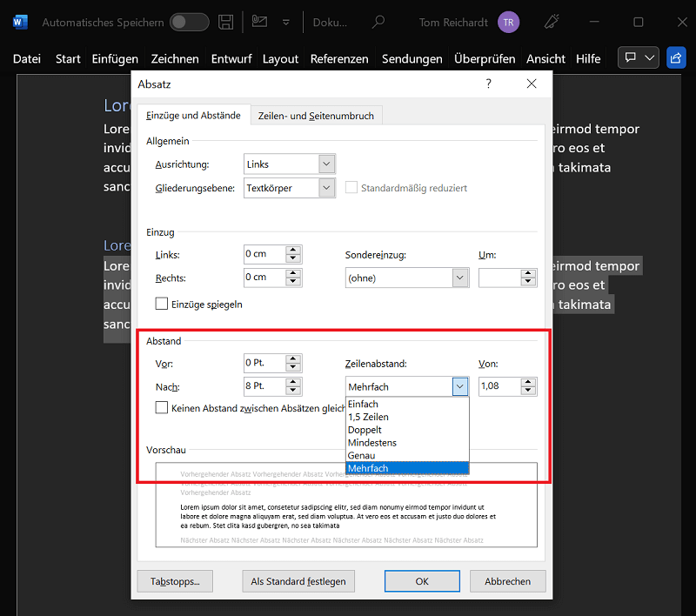The image size is (696, 616).
Task: Click the Links indent input field
Action: 264,254
